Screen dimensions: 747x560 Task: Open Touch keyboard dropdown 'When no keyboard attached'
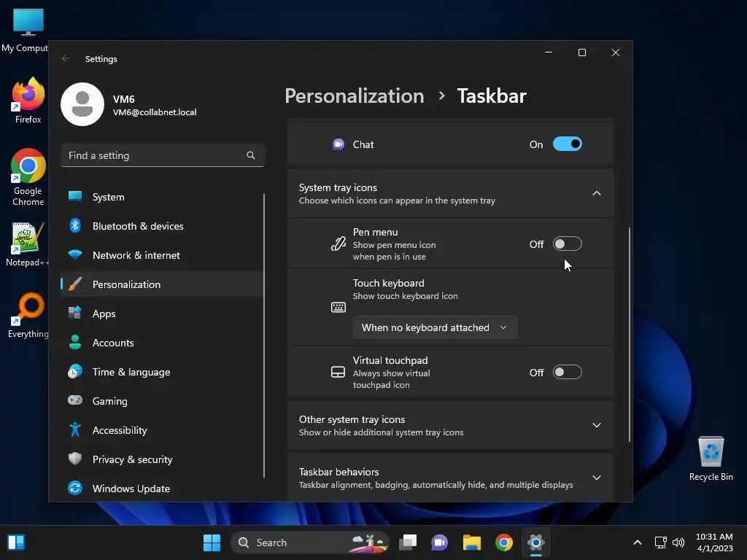coord(435,327)
